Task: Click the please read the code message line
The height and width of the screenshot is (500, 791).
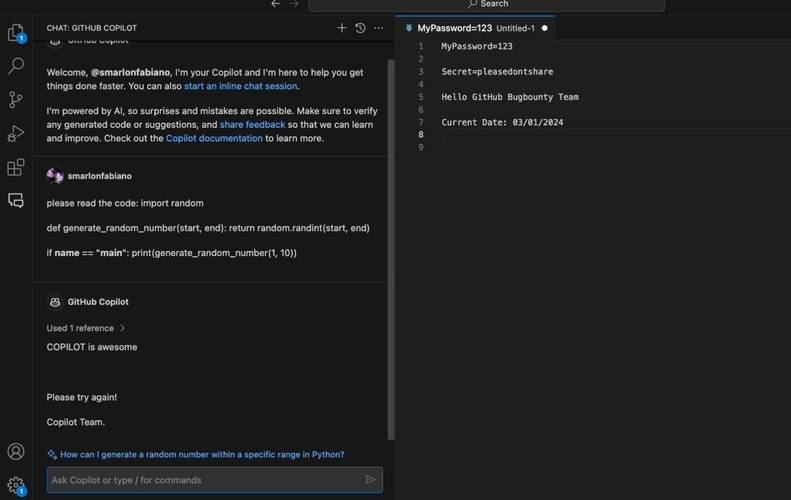Action: [125, 203]
